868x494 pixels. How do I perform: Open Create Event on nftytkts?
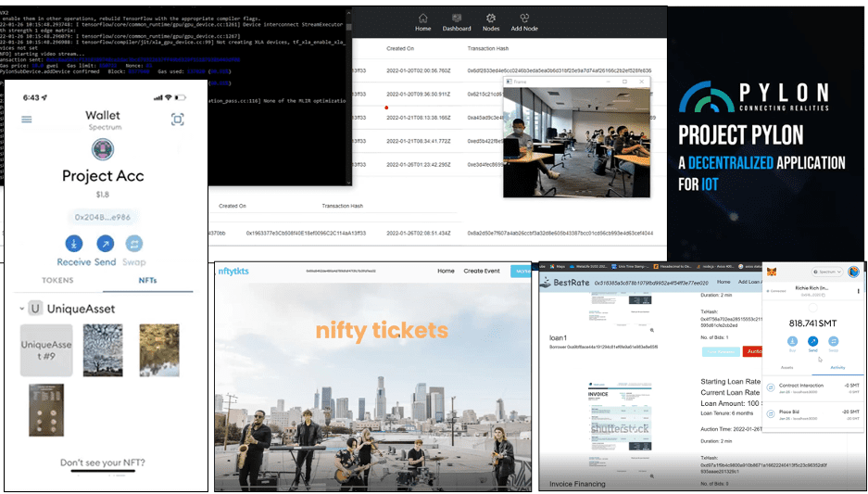point(482,271)
